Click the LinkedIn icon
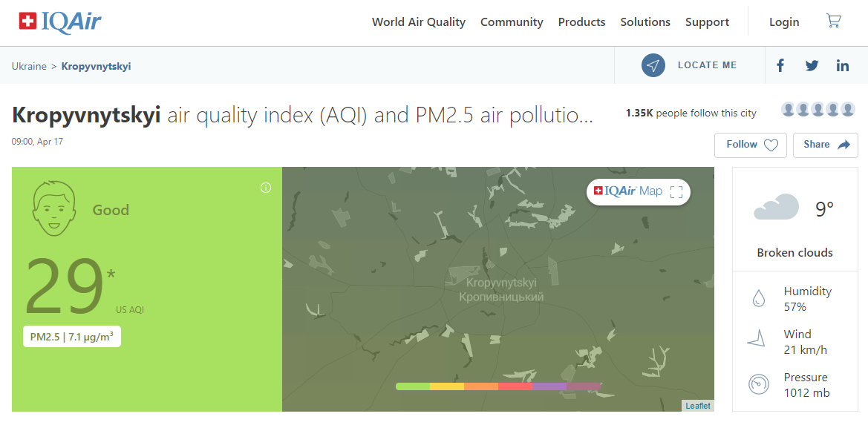 (843, 66)
